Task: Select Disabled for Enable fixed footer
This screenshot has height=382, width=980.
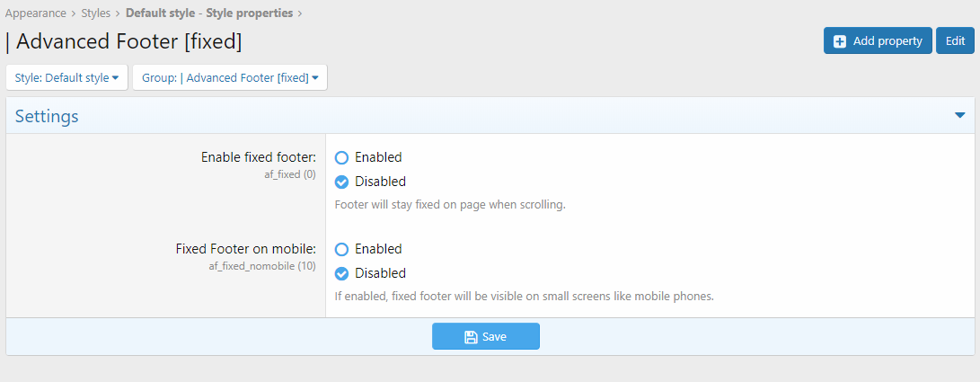Action: [341, 182]
